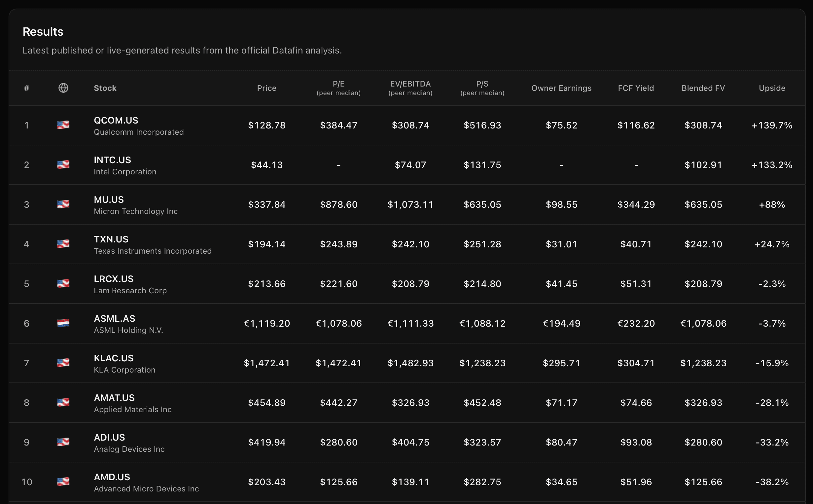Click Applied Materials' -28.1% upside

pyautogui.click(x=772, y=403)
